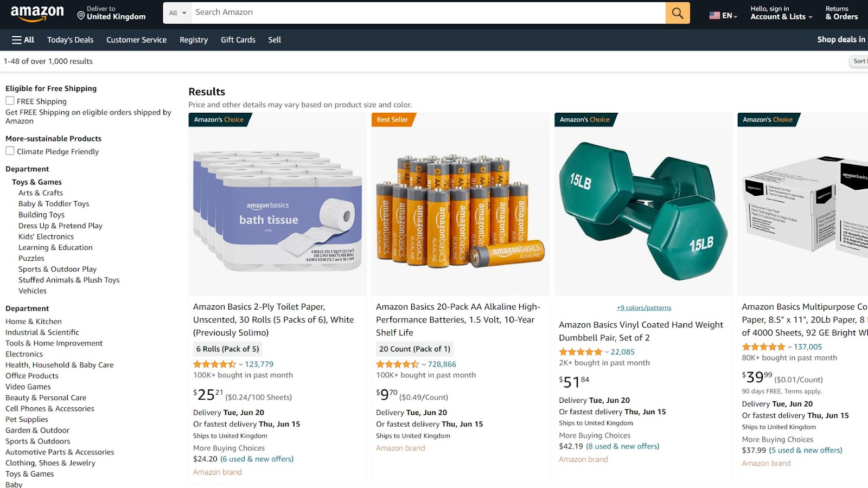Check the Climate Pledge Friendly box
This screenshot has width=868, height=488.
(x=10, y=151)
